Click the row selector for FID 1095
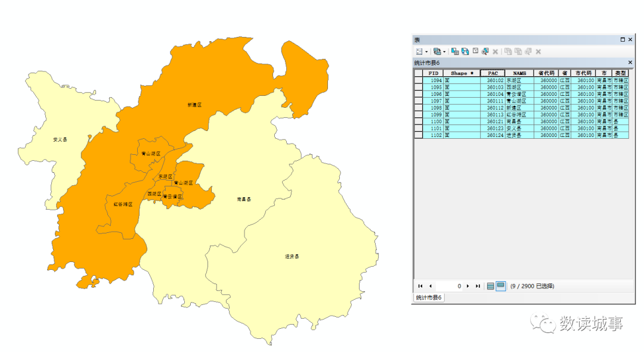This screenshot has height=352, width=644. (x=419, y=88)
